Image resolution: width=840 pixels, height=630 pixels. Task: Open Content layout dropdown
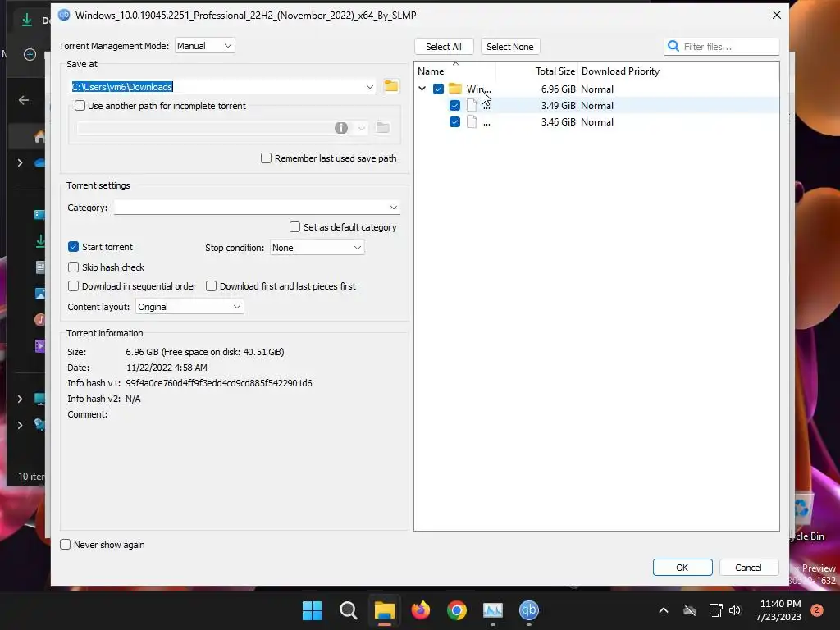click(189, 307)
